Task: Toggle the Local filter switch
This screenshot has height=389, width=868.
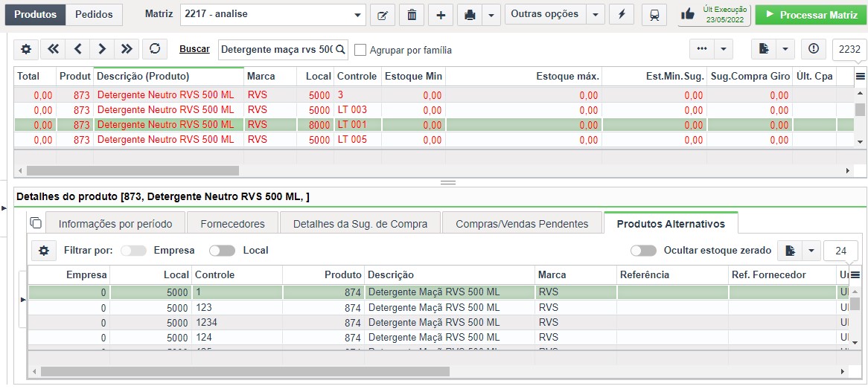Action: [x=223, y=251]
